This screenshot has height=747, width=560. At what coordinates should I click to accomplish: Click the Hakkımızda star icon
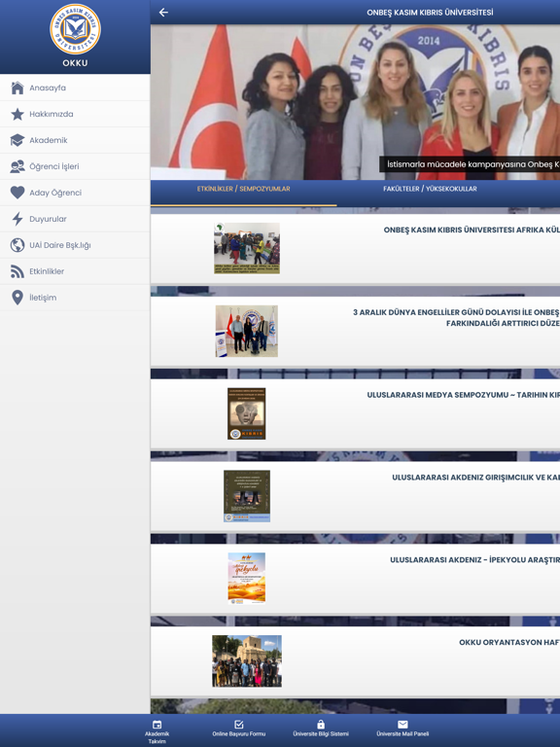click(x=17, y=114)
